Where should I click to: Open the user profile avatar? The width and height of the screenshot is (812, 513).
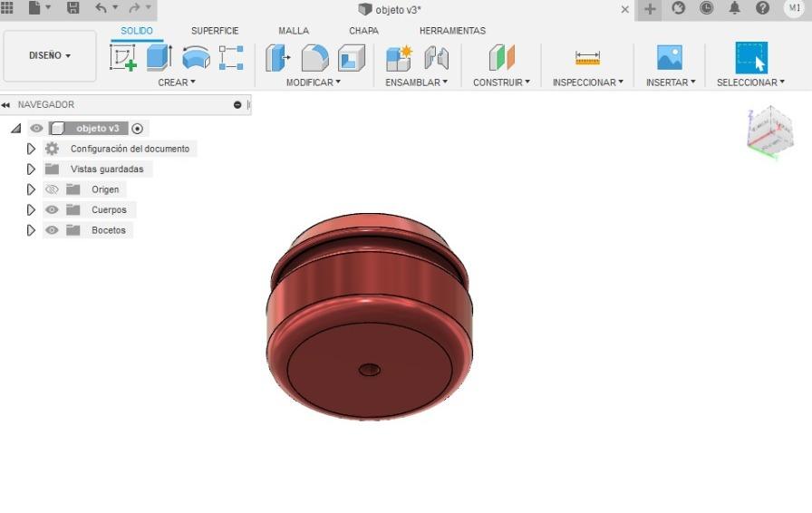795,8
